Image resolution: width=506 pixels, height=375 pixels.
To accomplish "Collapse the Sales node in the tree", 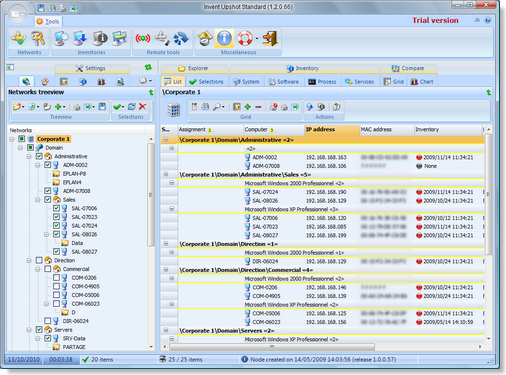I will click(x=38, y=199).
